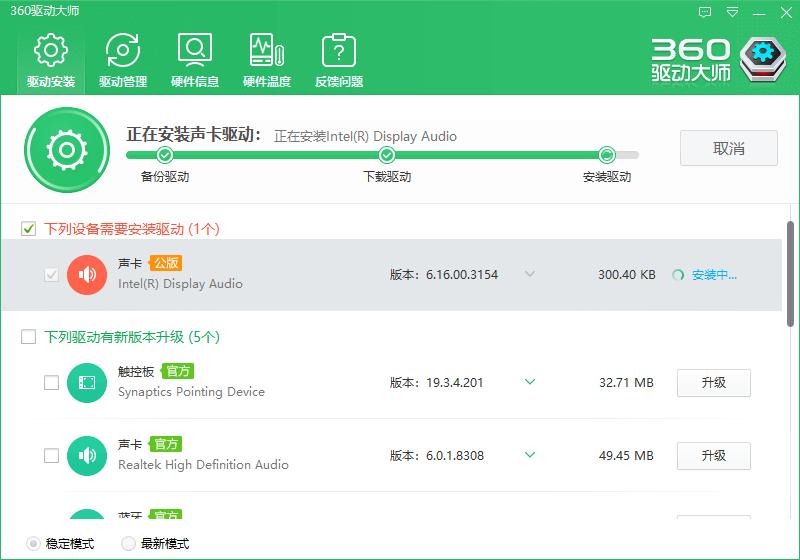This screenshot has height=560, width=800.
Task: Click the 官方 tag next to Realtek 声卡
Action: [166, 444]
